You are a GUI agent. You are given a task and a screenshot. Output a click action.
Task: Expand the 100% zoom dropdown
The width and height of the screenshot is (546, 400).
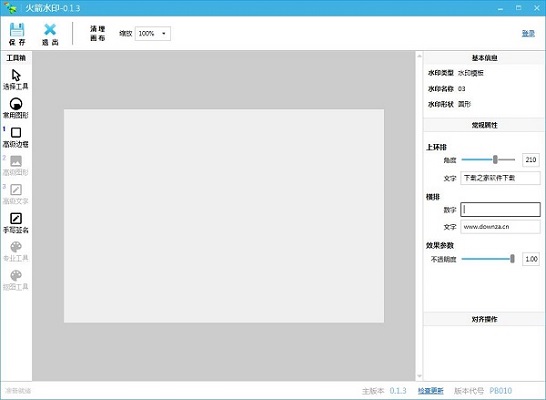(x=153, y=33)
